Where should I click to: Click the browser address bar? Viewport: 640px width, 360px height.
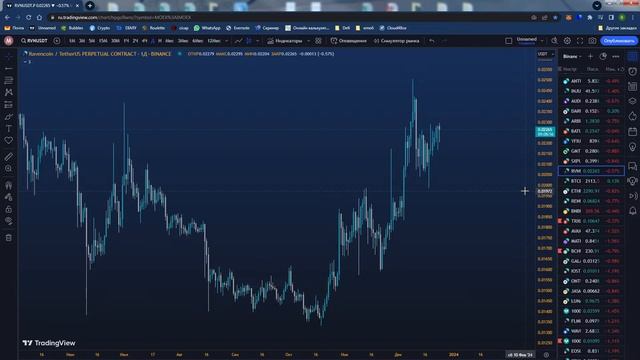286,18
